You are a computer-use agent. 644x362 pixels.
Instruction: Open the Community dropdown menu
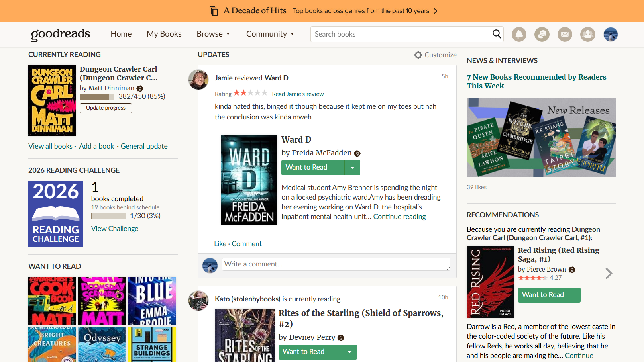270,34
